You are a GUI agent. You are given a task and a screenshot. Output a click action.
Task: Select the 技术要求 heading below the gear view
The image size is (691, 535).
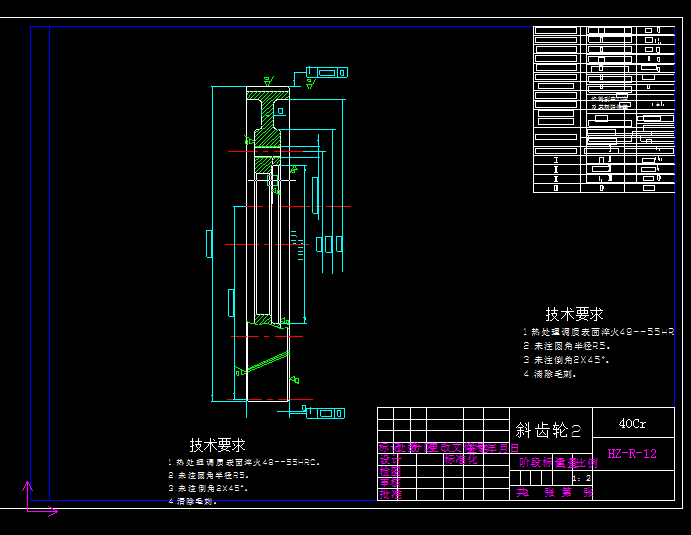217,445
